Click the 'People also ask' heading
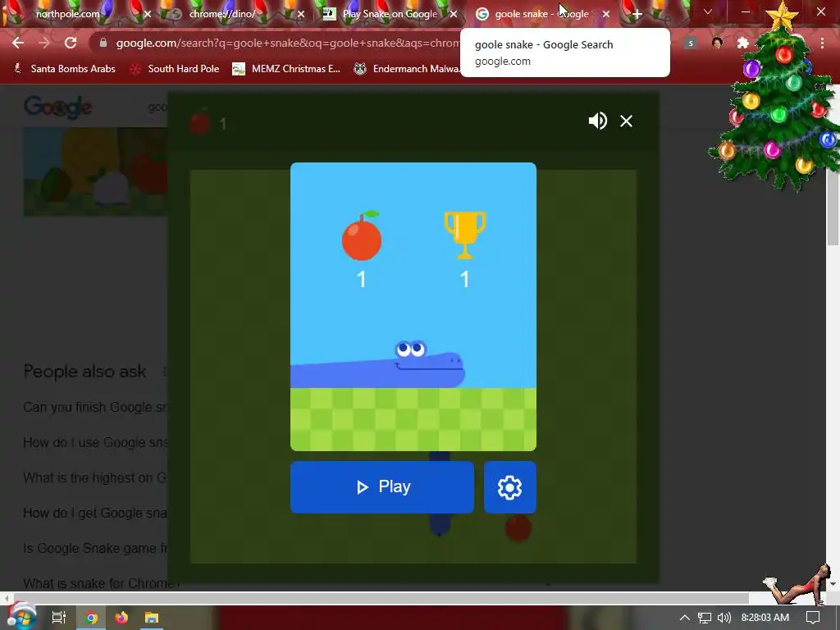 pos(84,372)
